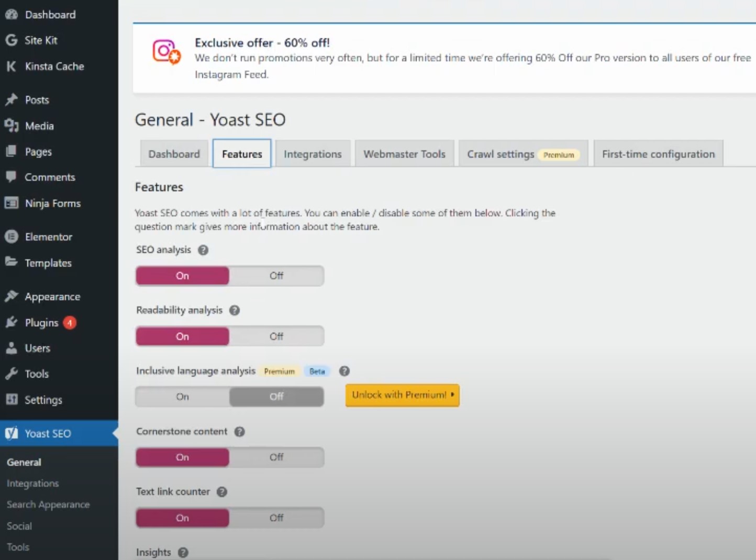Screen dimensions: 756x560
Task: Click the Premium badge beside Inclusive language
Action: pos(280,371)
